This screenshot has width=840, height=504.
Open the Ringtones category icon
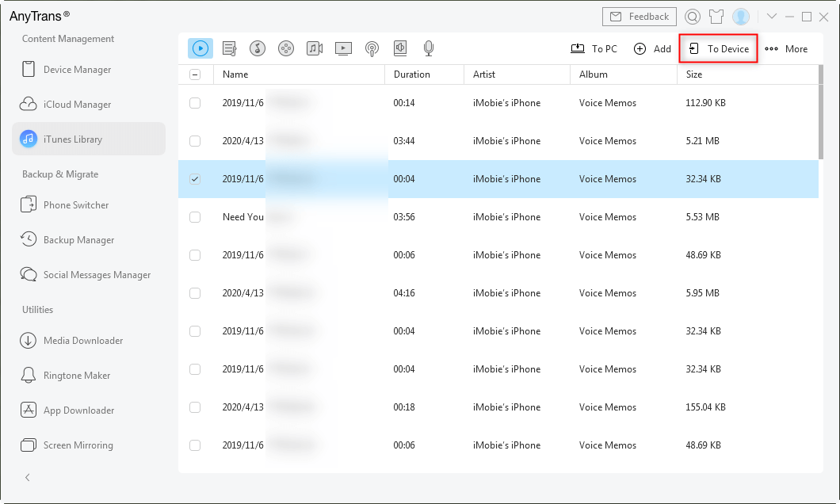tap(258, 48)
